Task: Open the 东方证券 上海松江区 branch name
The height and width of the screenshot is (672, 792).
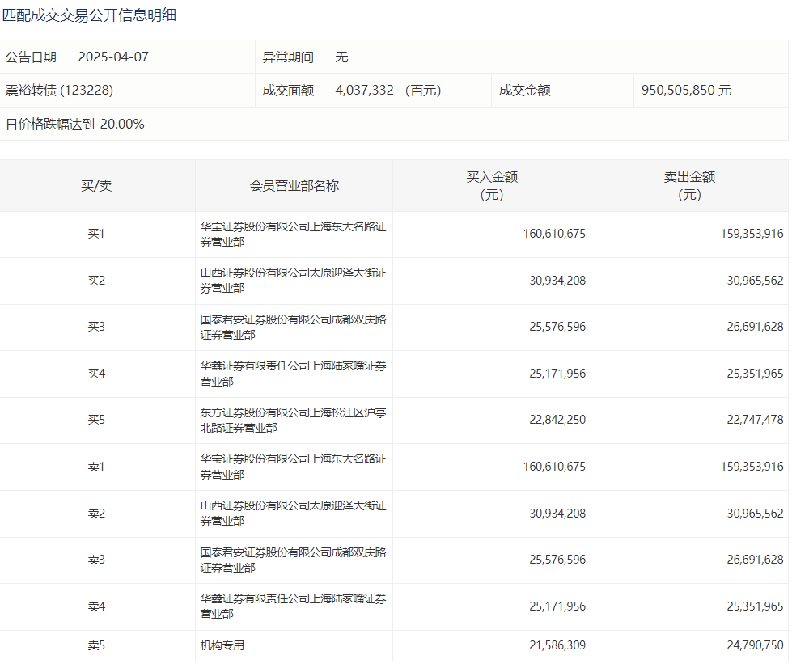Action: click(293, 421)
